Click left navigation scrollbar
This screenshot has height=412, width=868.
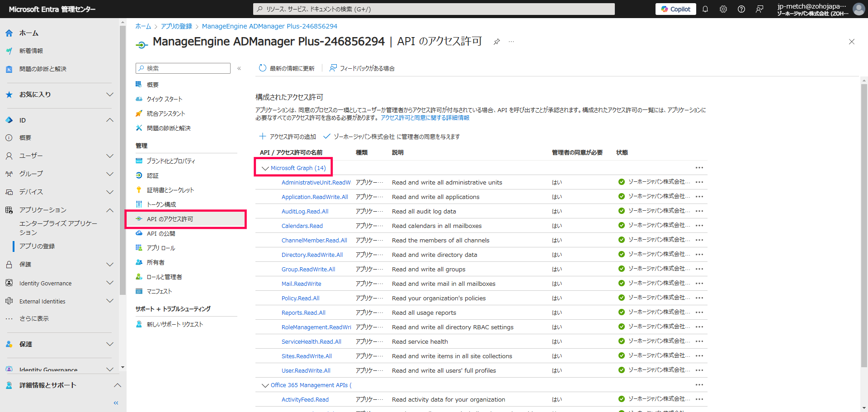(x=123, y=160)
